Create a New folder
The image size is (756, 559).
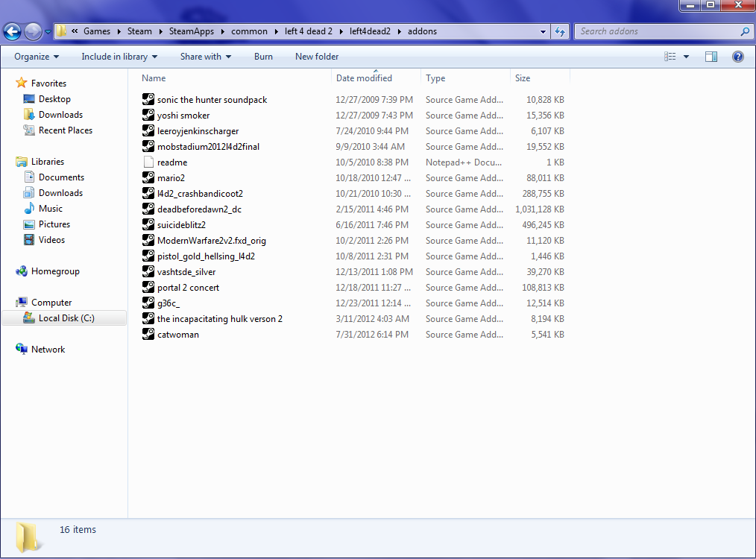point(317,57)
